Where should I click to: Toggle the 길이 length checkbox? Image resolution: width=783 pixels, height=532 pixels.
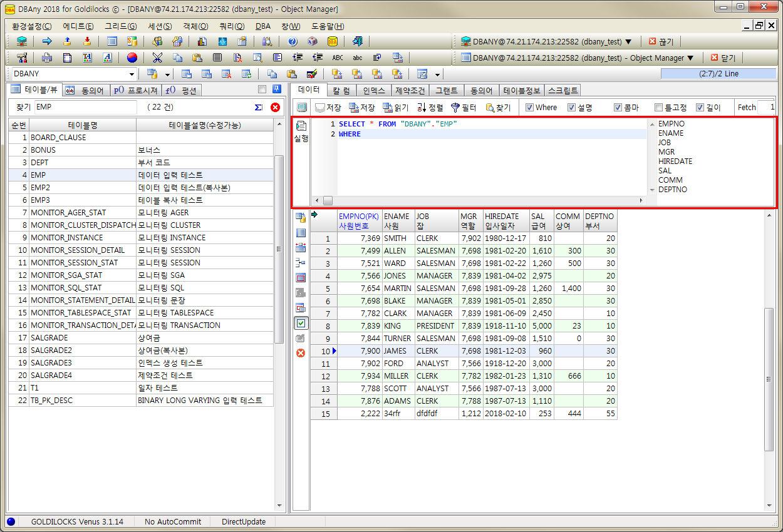coord(700,107)
